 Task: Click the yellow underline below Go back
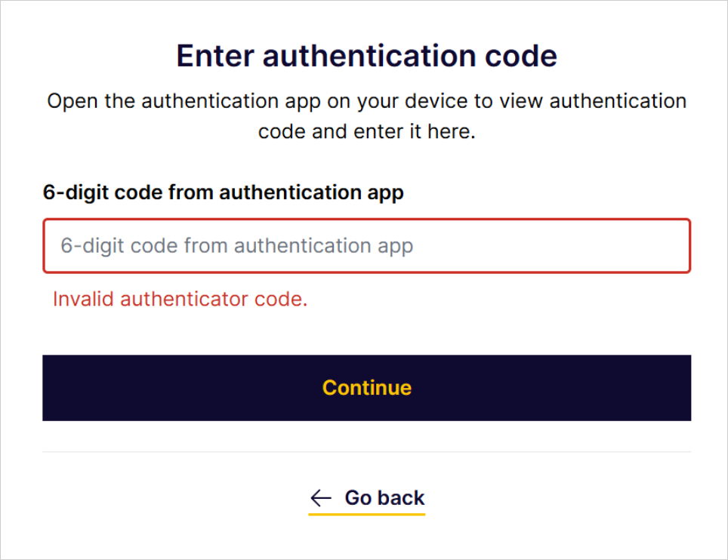pyautogui.click(x=366, y=513)
